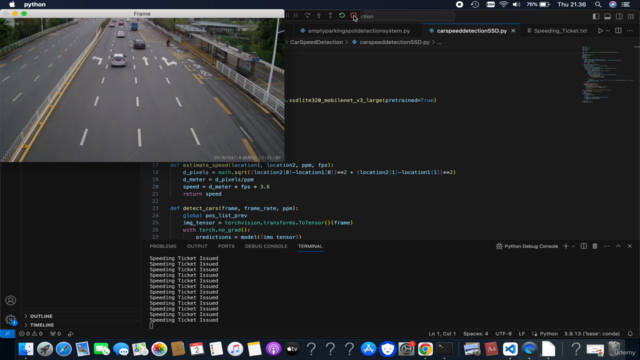Screen dimensions: 640x360
Task: Split the editor to the right
Action: [618, 31]
